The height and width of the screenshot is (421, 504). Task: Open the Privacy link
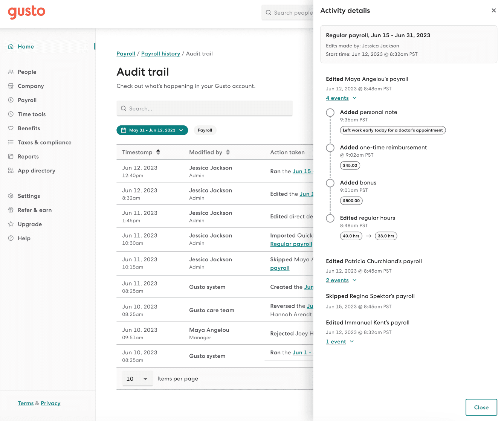point(50,403)
